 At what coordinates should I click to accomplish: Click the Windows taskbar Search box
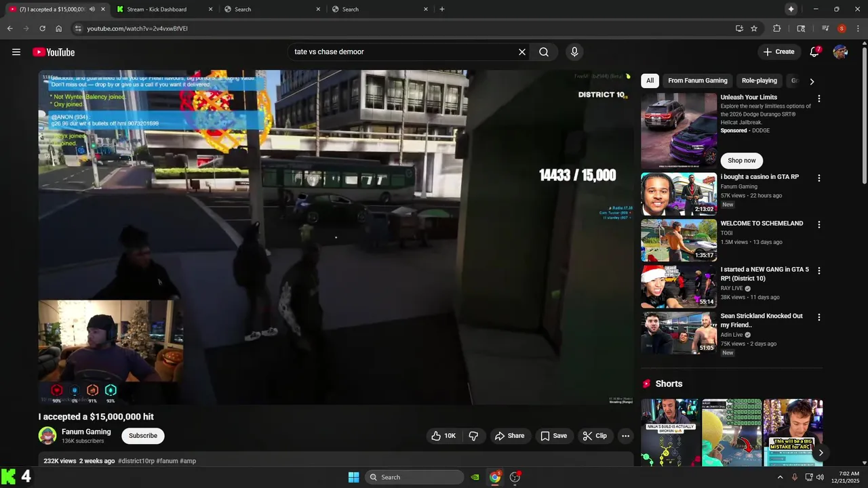click(414, 477)
